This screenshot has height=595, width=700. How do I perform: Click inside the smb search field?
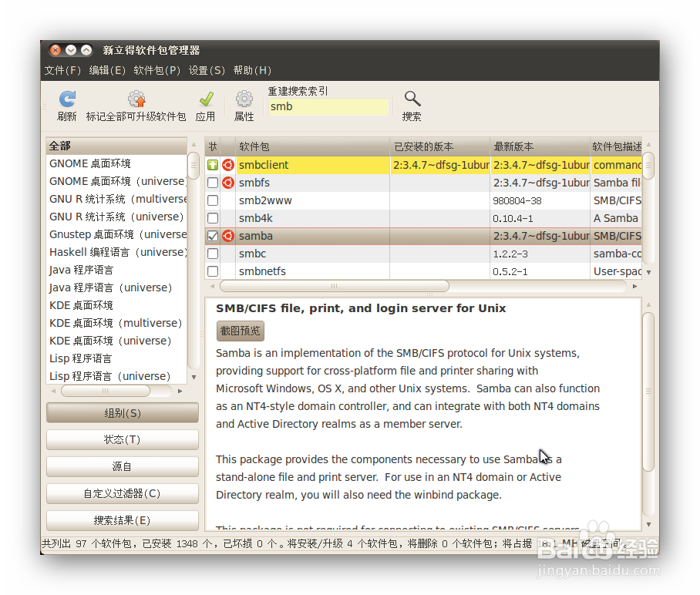tap(328, 107)
